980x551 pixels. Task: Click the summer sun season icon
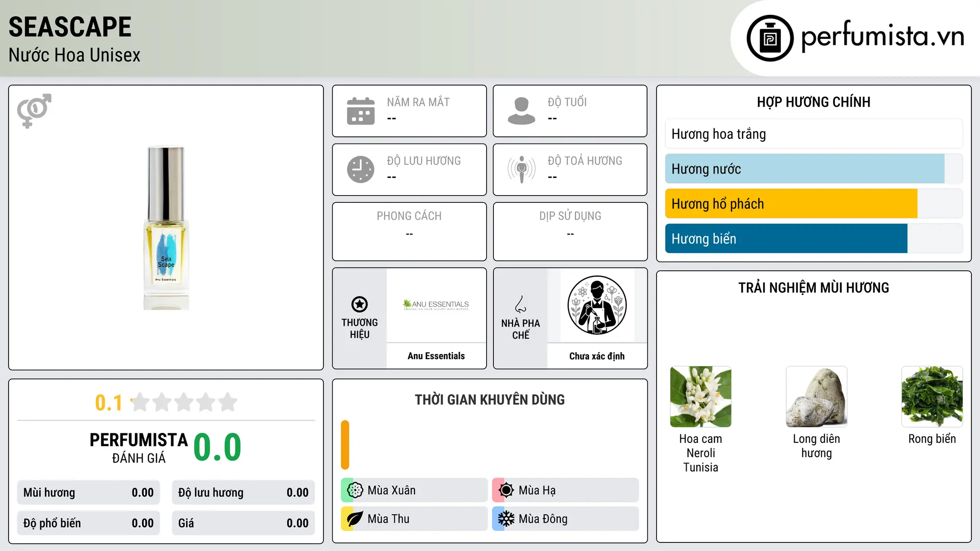pyautogui.click(x=506, y=490)
